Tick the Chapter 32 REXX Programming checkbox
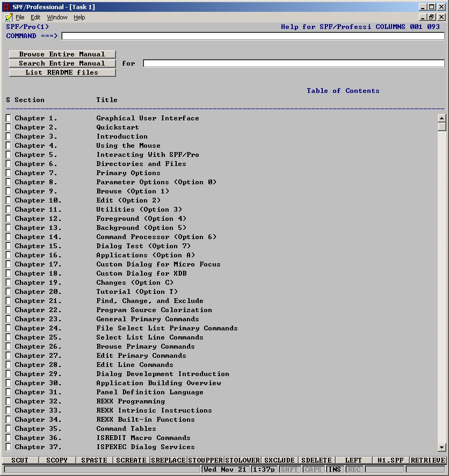The image size is (449, 476). click(8, 402)
